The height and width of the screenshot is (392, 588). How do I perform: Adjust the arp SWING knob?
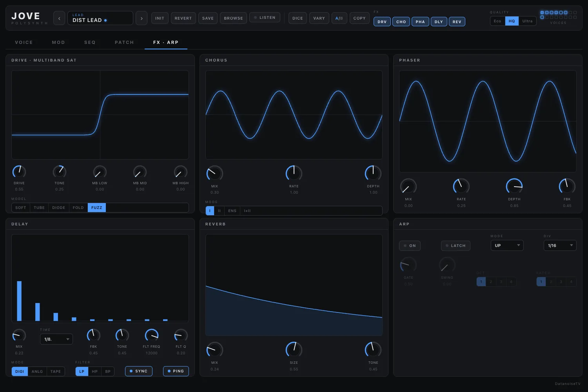point(447,265)
